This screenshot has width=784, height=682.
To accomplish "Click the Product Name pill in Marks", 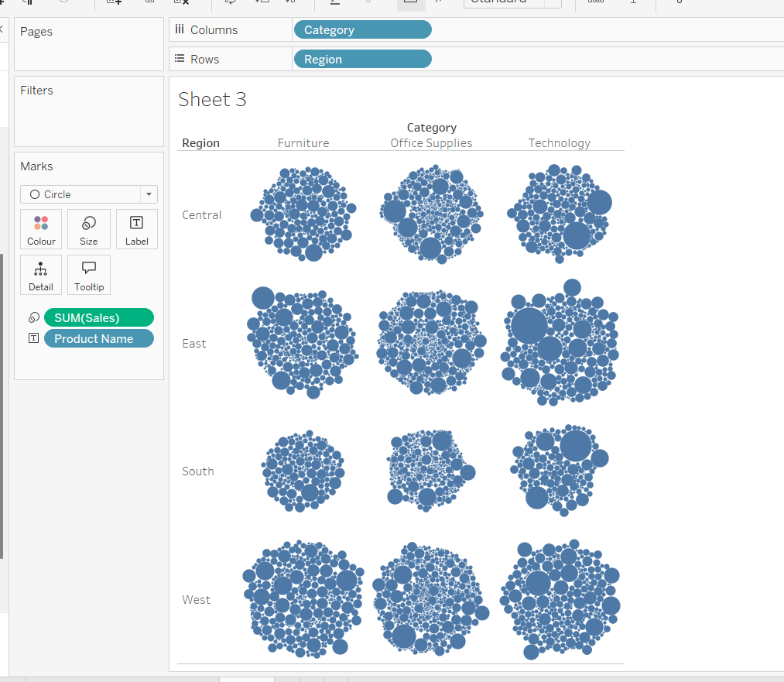I will 99,339.
